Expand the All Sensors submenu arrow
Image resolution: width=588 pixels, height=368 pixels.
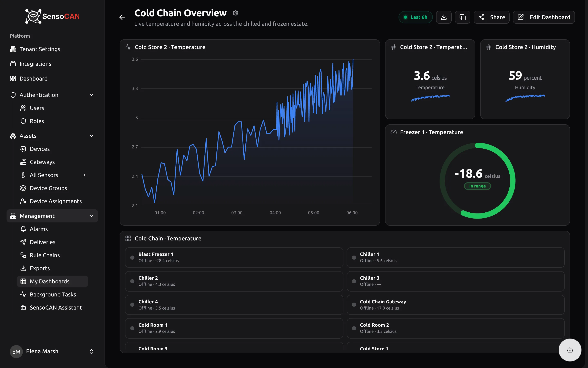point(85,175)
